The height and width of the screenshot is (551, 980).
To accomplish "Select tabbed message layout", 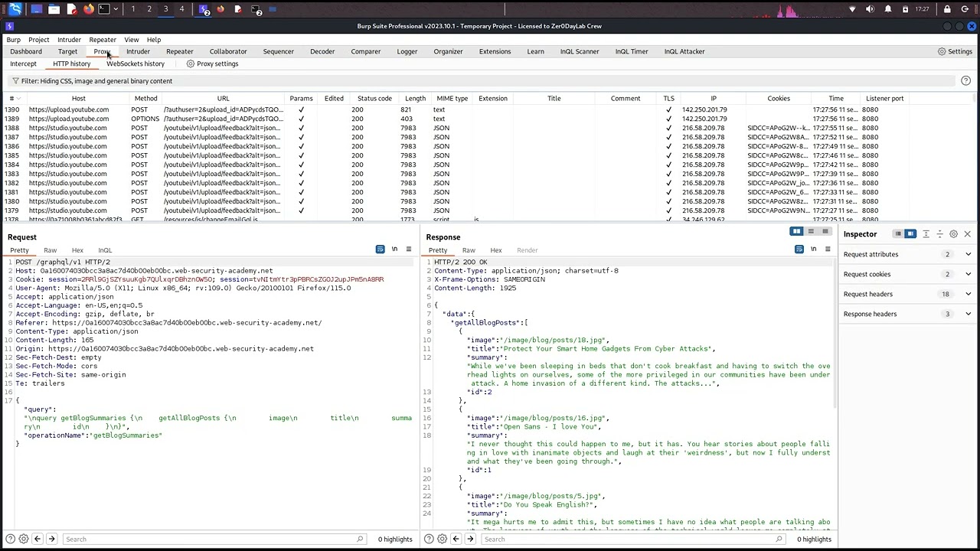I will [825, 231].
